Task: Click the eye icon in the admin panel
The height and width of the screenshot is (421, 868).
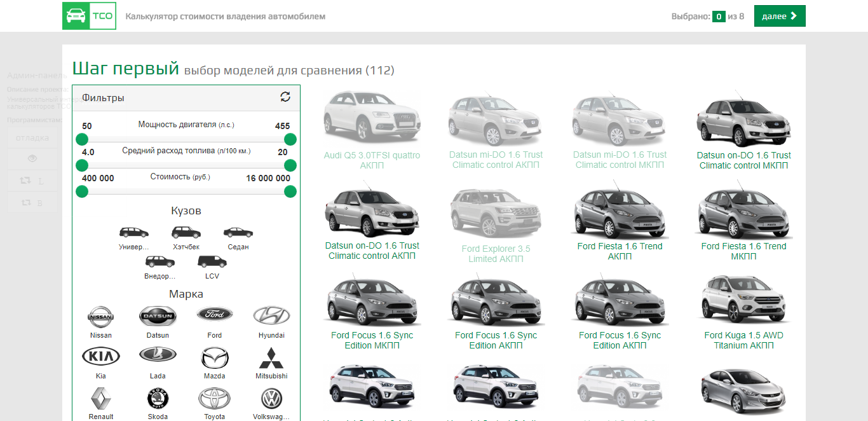Action: 32,158
